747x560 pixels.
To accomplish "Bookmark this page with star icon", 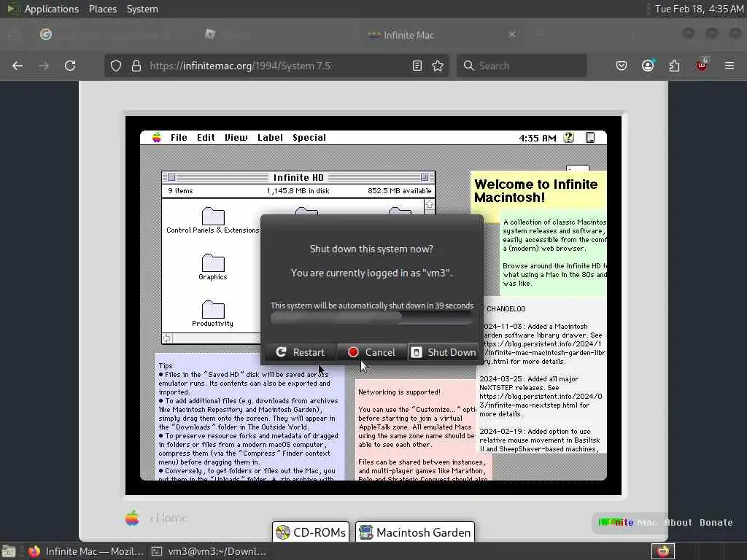I will [438, 66].
